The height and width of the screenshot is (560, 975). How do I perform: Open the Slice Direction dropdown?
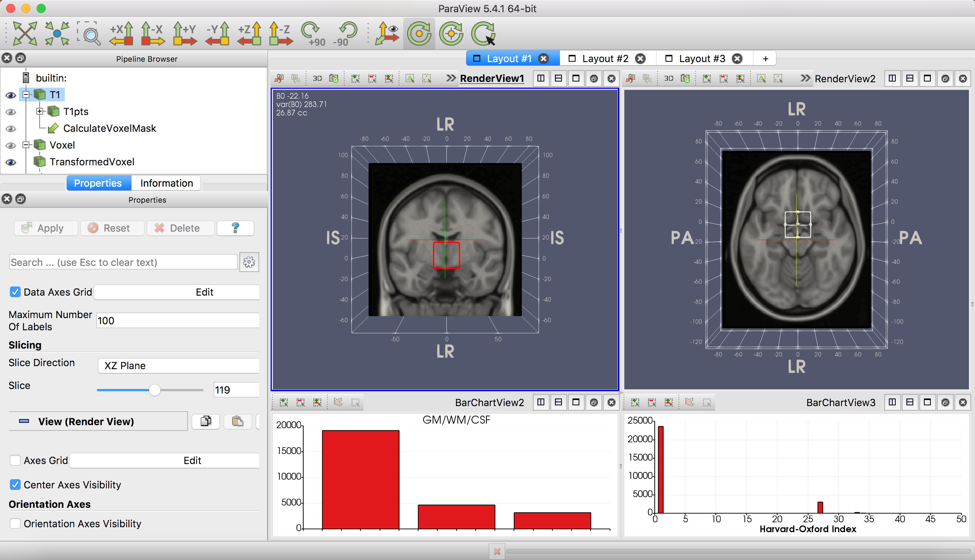(x=178, y=365)
